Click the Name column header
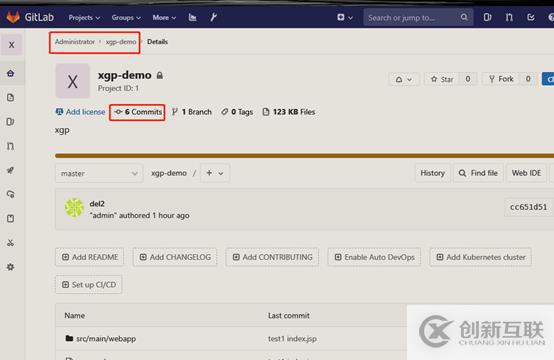The image size is (554, 360). 75,315
